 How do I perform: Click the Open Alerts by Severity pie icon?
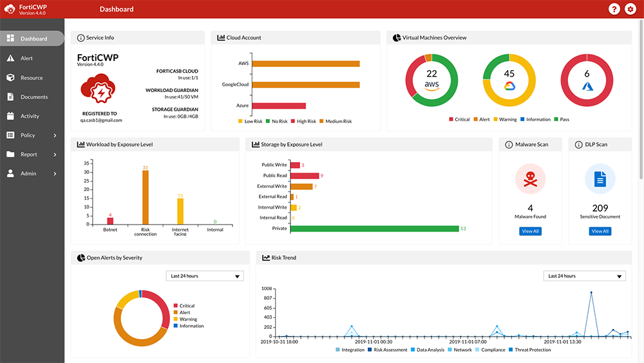(x=81, y=258)
